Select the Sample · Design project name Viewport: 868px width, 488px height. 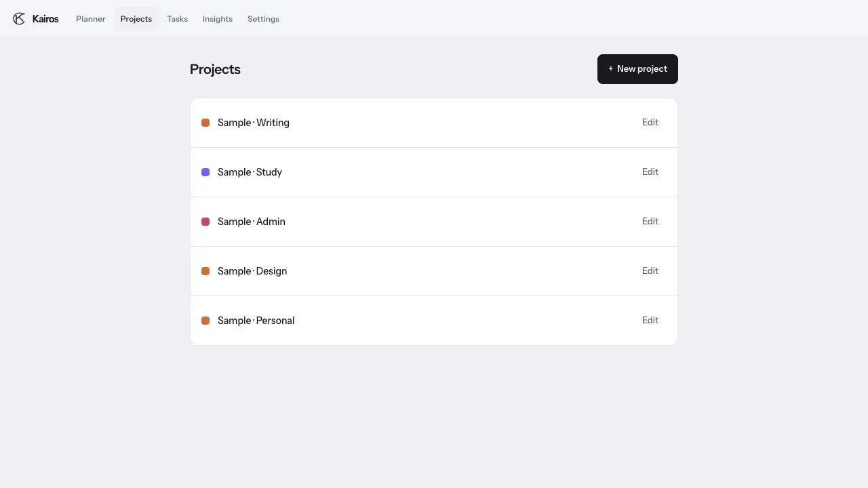coord(252,271)
